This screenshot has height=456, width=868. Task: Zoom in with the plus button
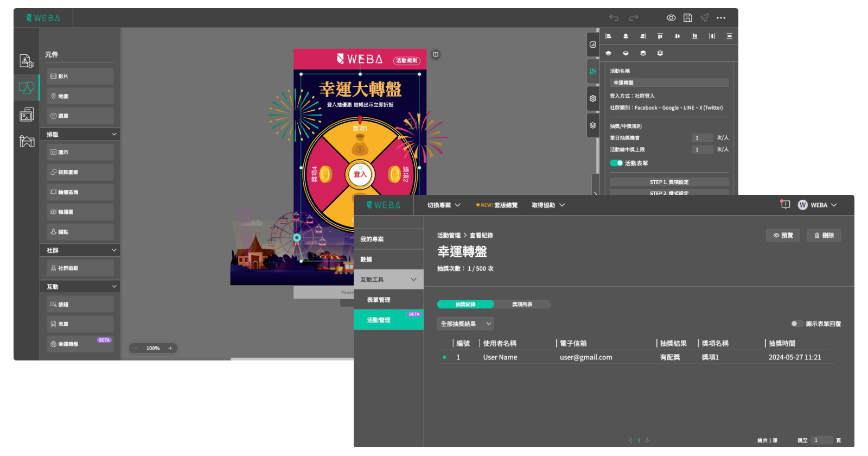[x=170, y=349]
